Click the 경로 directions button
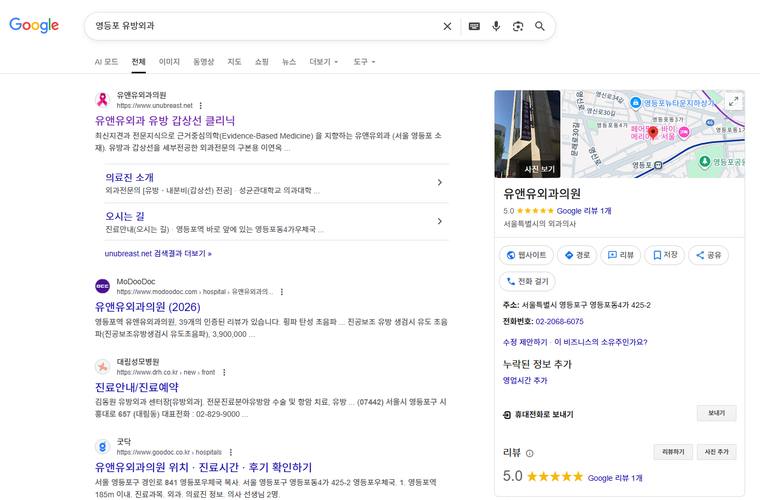Screen dimensions: 760x500 577,255
